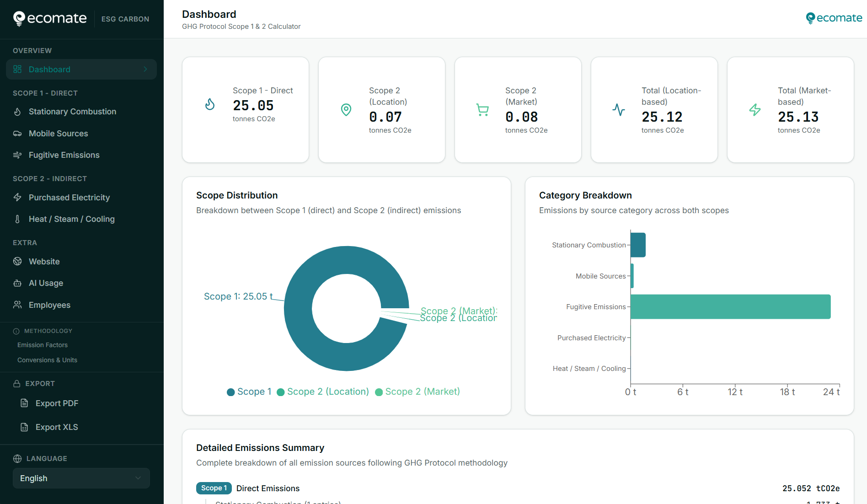Click the Employees people icon
This screenshot has height=504, width=867.
17,305
